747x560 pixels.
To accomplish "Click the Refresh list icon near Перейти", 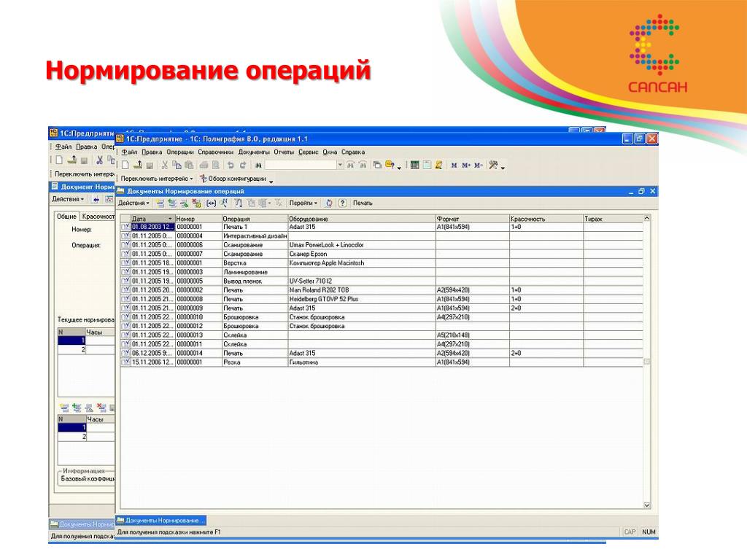I will pos(329,203).
